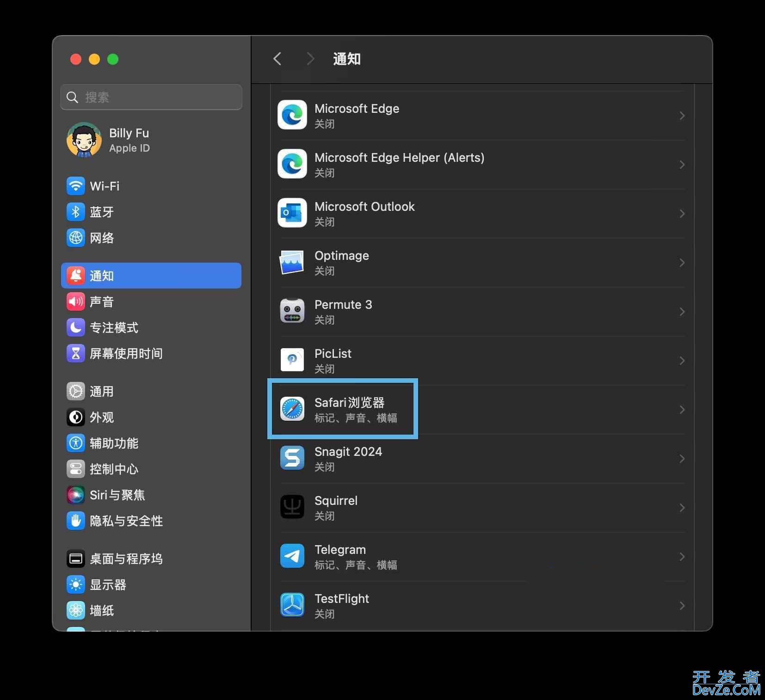Expand the Permute 3 row chevron
The image size is (765, 700).
pyautogui.click(x=682, y=312)
